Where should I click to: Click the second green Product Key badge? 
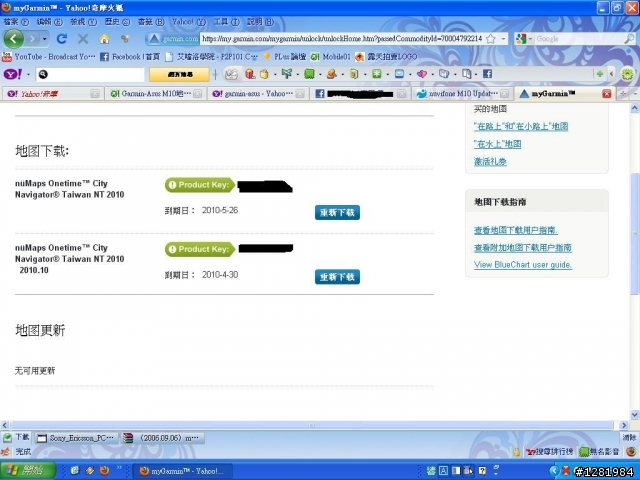point(200,249)
